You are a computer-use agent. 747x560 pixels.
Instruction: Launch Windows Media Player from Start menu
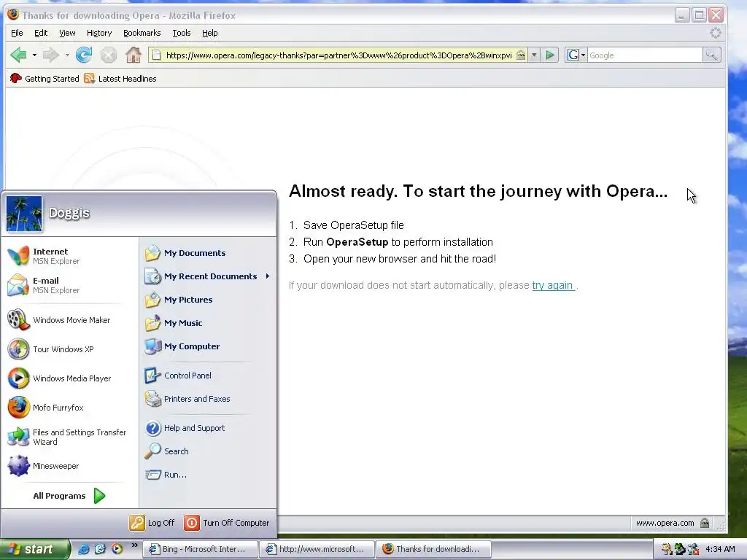click(x=66, y=378)
